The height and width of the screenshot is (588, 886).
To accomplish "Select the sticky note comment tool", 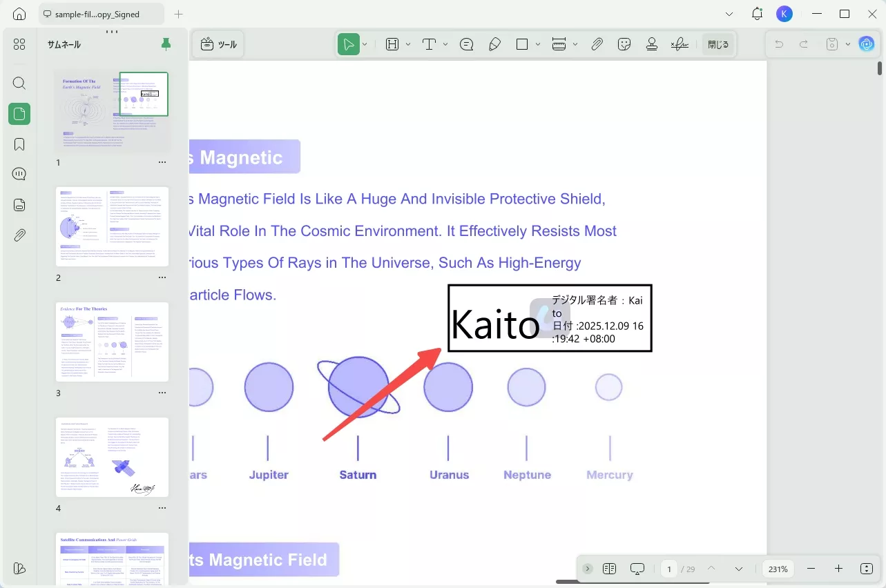I will [x=467, y=44].
